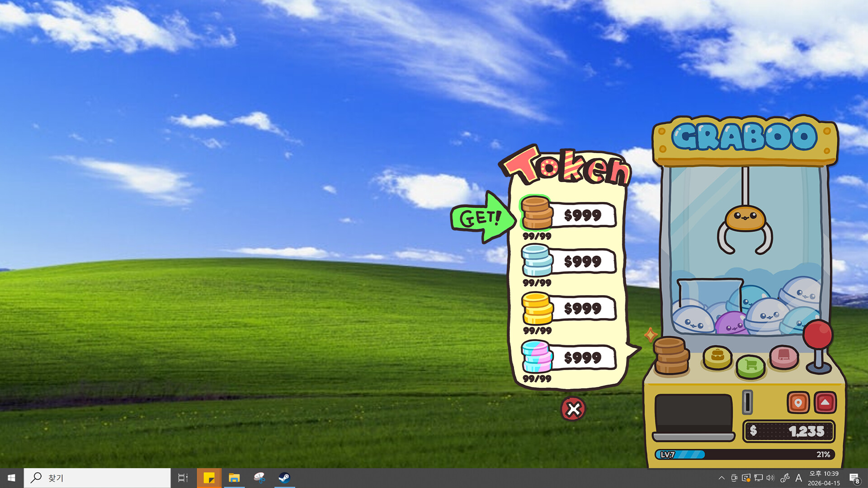Open Steam from the taskbar
The width and height of the screenshot is (868, 488).
pos(284,478)
